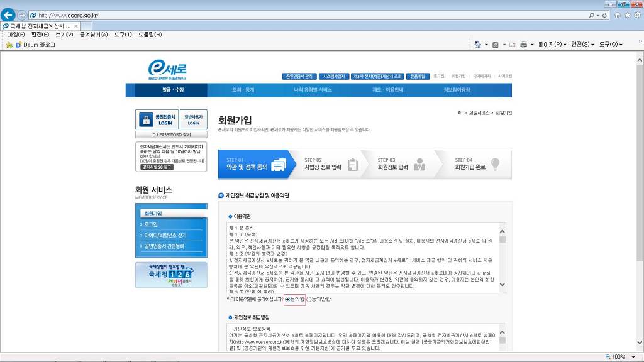The width and height of the screenshot is (644, 362).
Task: Click the 일반사용자 LOGIN button
Action: 194,119
